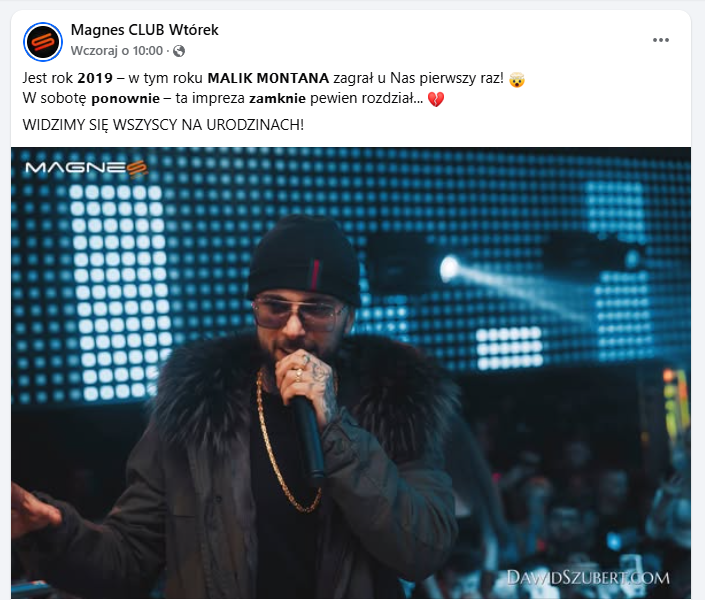Open the three-dots post options menu

coord(660,40)
